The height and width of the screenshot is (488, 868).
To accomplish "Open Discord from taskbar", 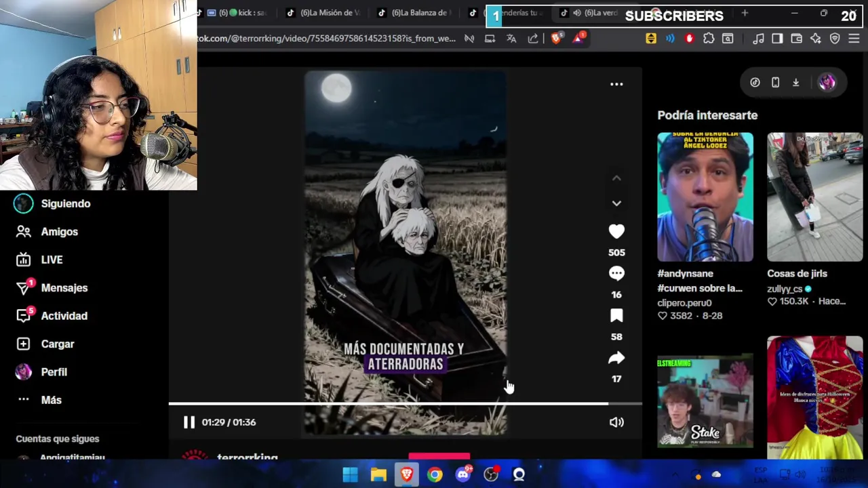I will coord(463,474).
